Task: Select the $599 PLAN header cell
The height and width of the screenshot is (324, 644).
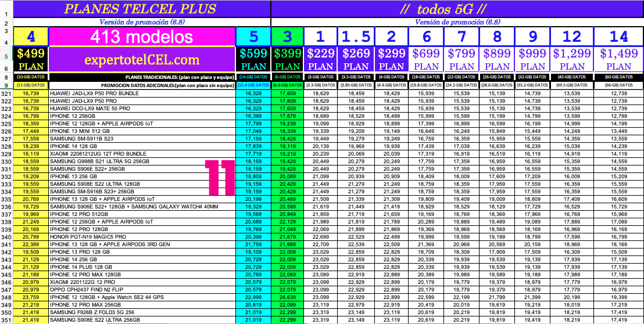Action: click(x=253, y=60)
